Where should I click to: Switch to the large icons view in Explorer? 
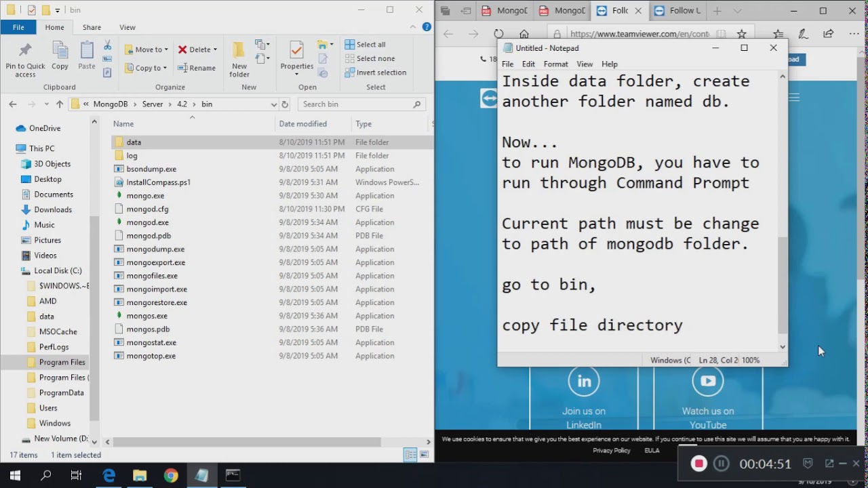coord(425,455)
